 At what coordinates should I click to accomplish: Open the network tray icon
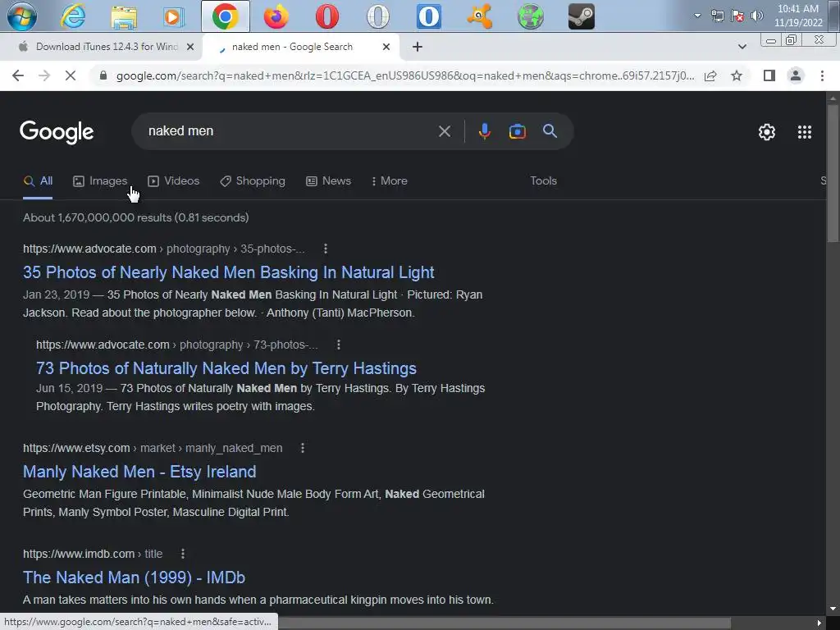(x=717, y=16)
